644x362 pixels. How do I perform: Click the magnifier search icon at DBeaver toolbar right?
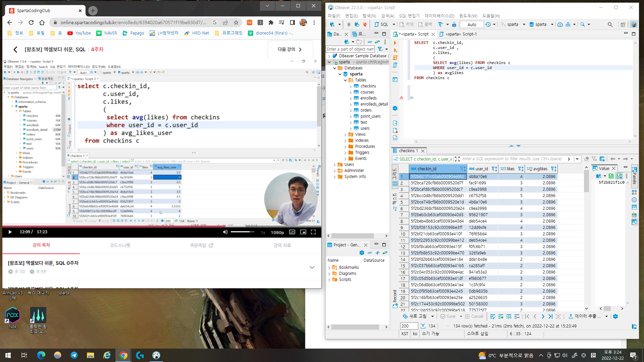[610, 24]
